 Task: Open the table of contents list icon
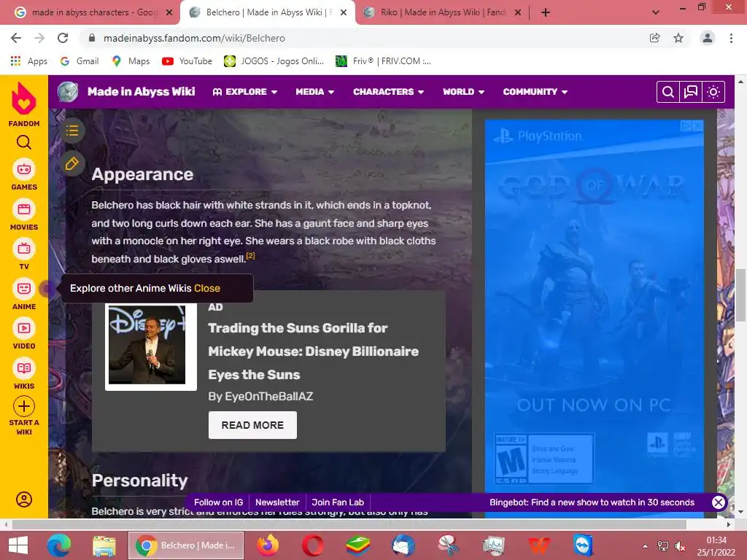pos(72,131)
